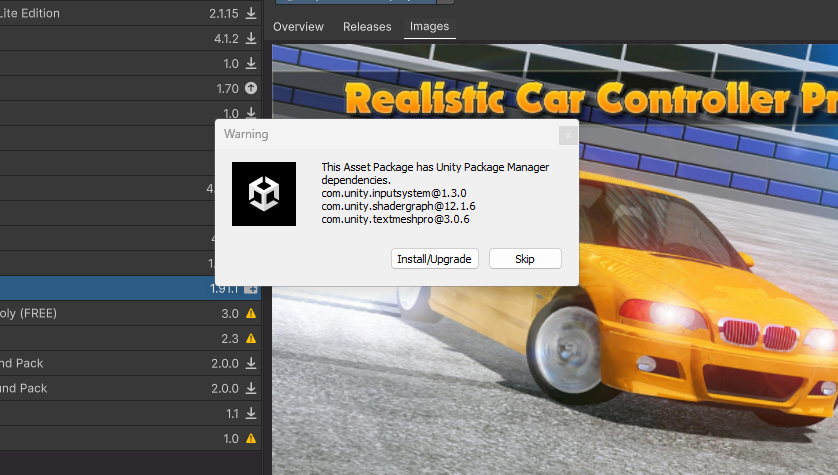Screen dimensions: 838x475
Task: Click the Unity logo in the Warning dialog
Action: point(264,193)
